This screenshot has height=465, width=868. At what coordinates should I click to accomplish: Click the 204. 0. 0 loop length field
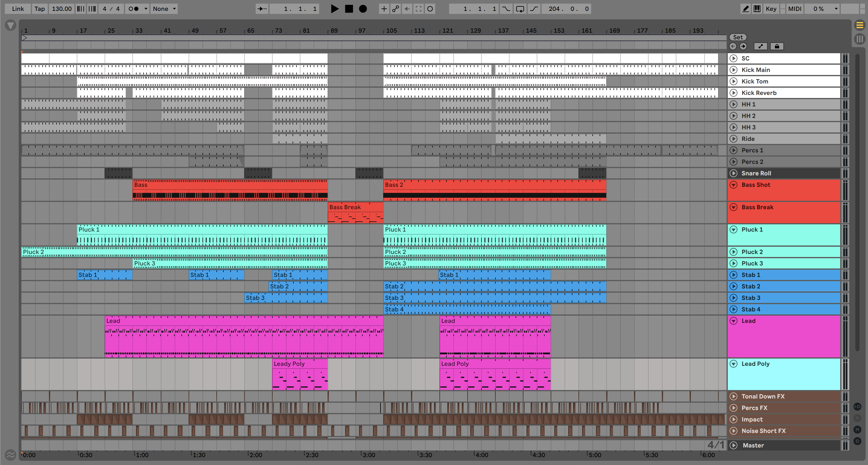tap(566, 9)
